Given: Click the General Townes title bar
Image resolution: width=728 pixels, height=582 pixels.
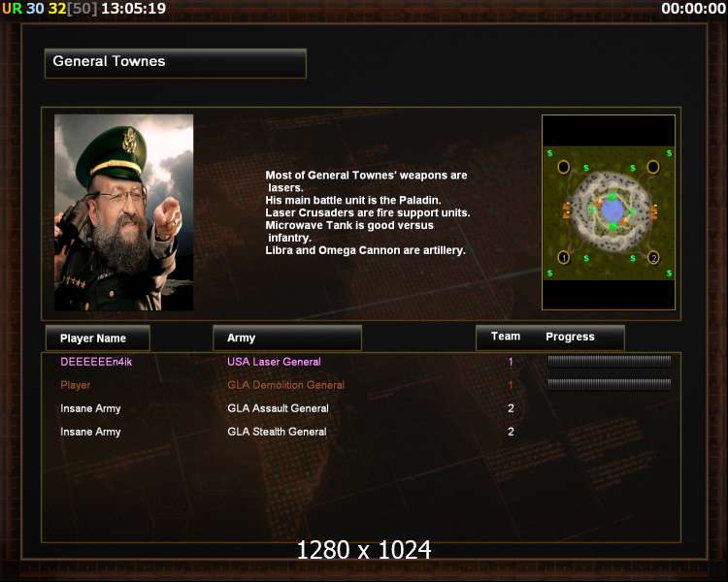Looking at the screenshot, I should [176, 63].
